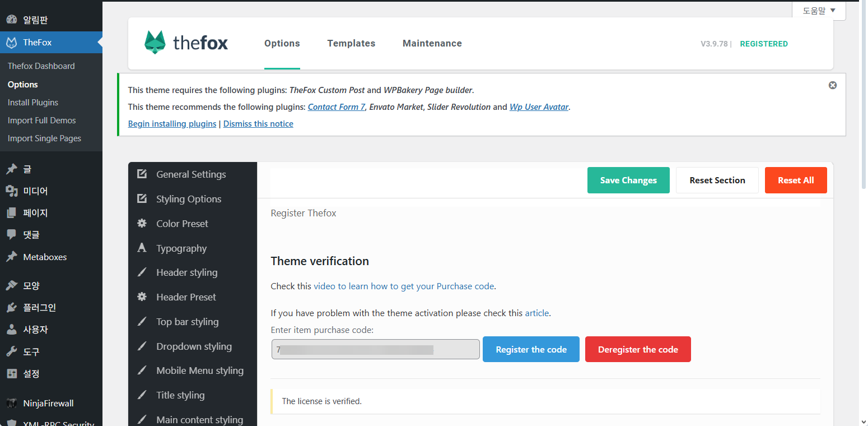Click the thefox logo in the header
868x426 pixels.
point(186,43)
